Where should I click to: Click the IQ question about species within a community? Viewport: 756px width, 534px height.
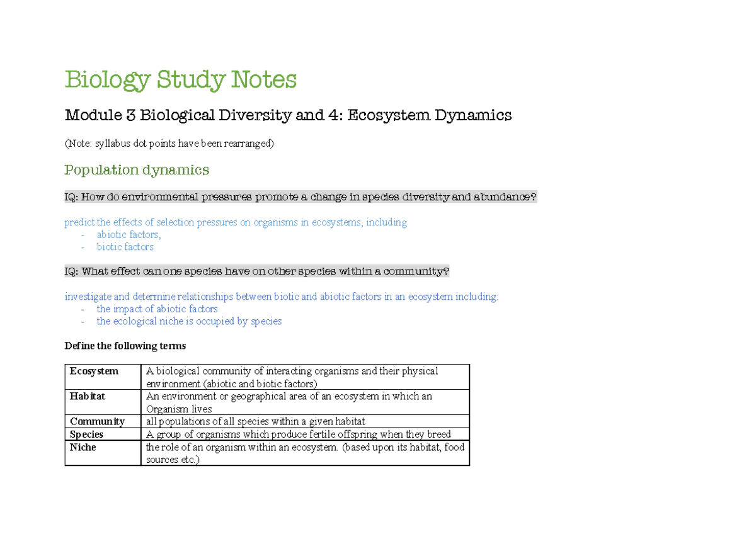(257, 271)
